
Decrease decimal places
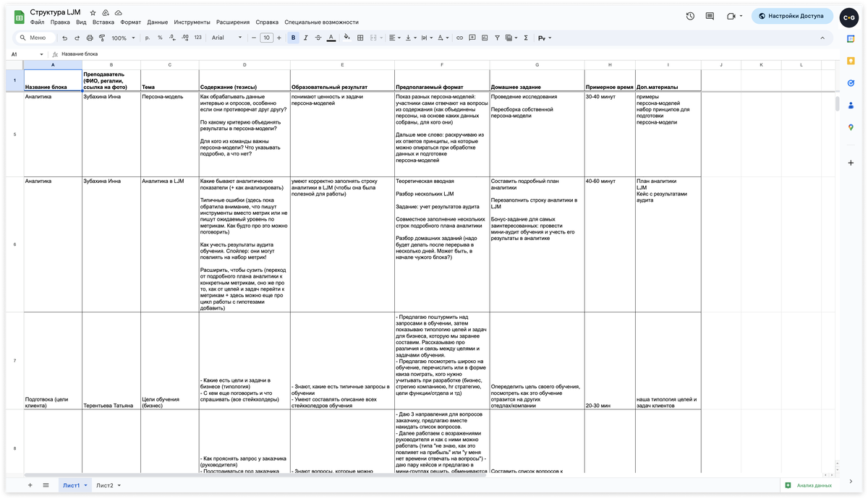pyautogui.click(x=172, y=38)
